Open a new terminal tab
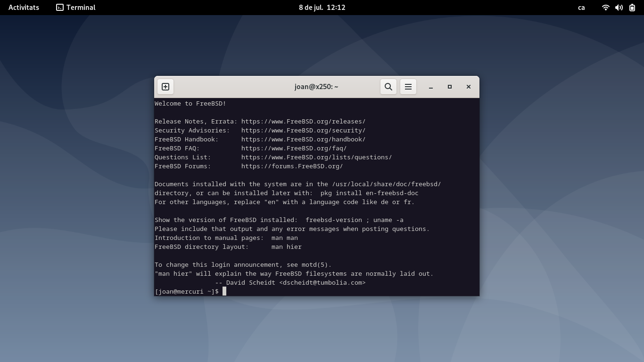 [165, 87]
